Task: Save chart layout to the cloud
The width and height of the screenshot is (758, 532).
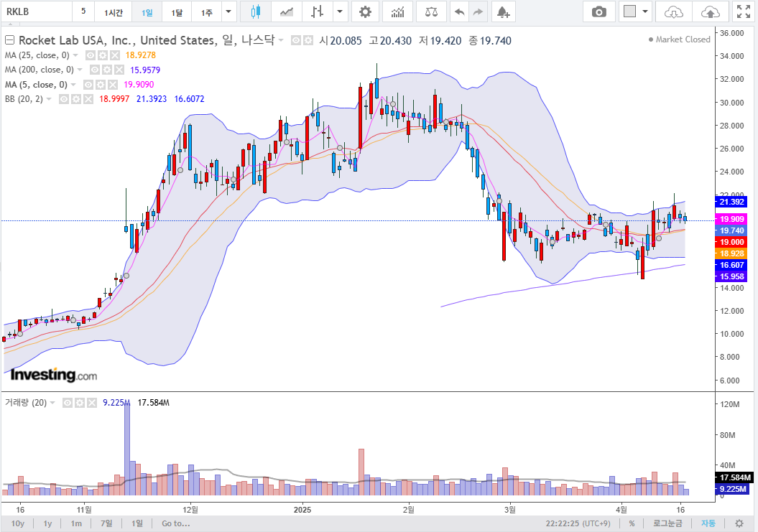Action: tap(710, 11)
